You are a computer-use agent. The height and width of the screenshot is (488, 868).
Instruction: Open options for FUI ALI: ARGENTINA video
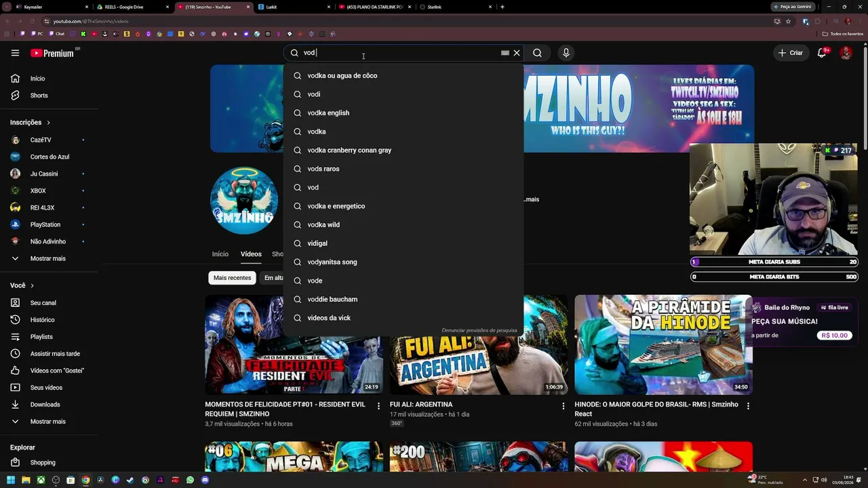563,406
